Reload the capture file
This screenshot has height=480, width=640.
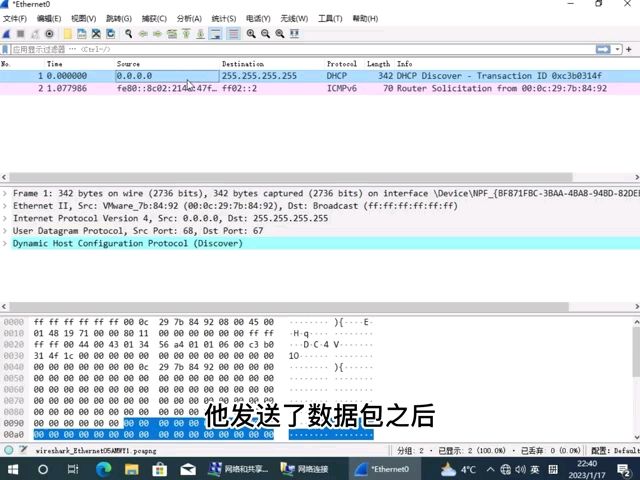[110, 34]
